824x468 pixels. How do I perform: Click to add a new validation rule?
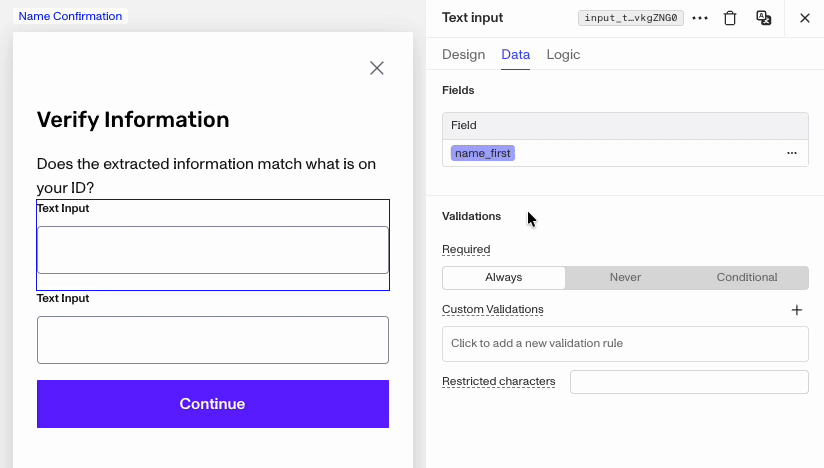coord(625,344)
